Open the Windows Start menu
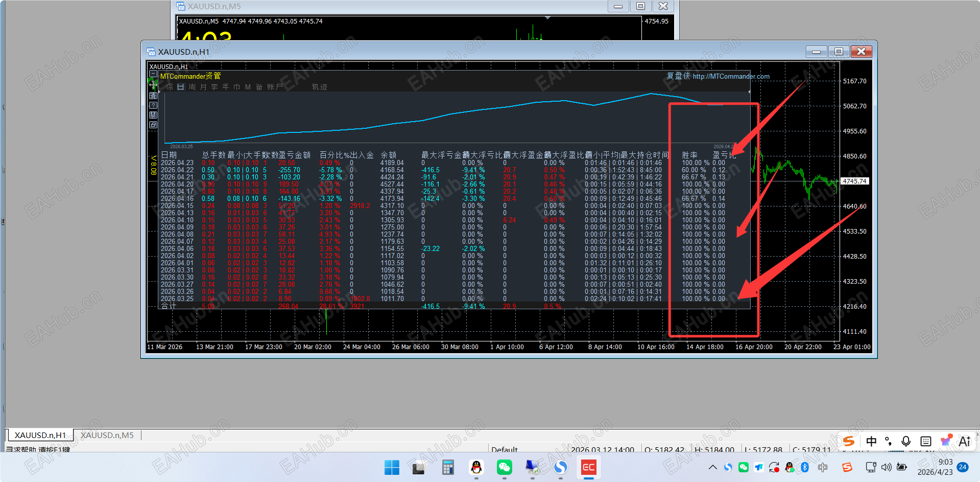The height and width of the screenshot is (482, 980). 392,467
